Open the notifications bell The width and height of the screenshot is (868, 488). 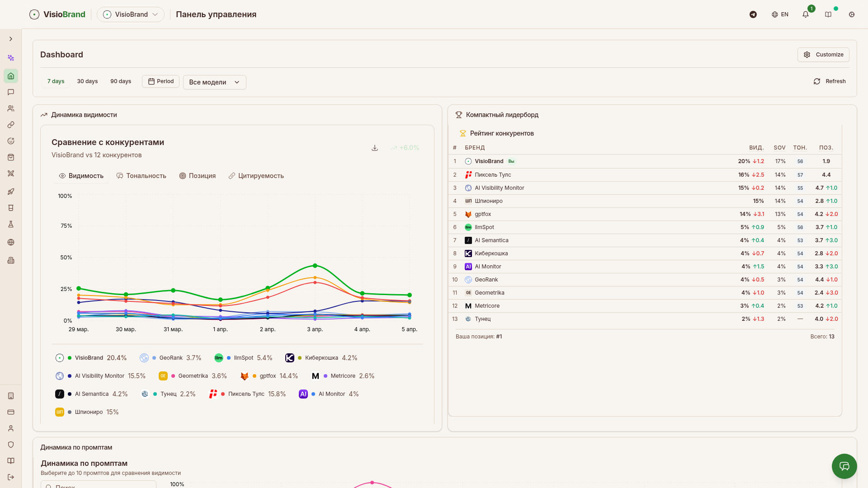tap(806, 14)
